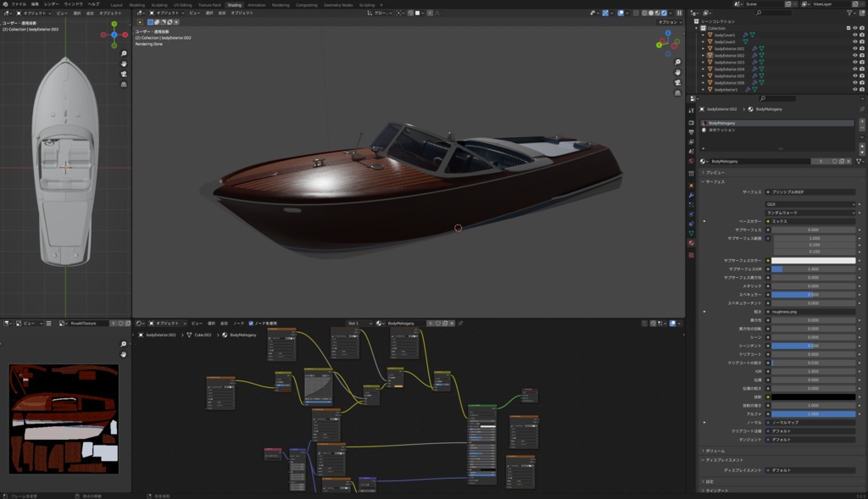Pause rendering with the viewport pause icon
The width and height of the screenshot is (868, 499).
679,14
